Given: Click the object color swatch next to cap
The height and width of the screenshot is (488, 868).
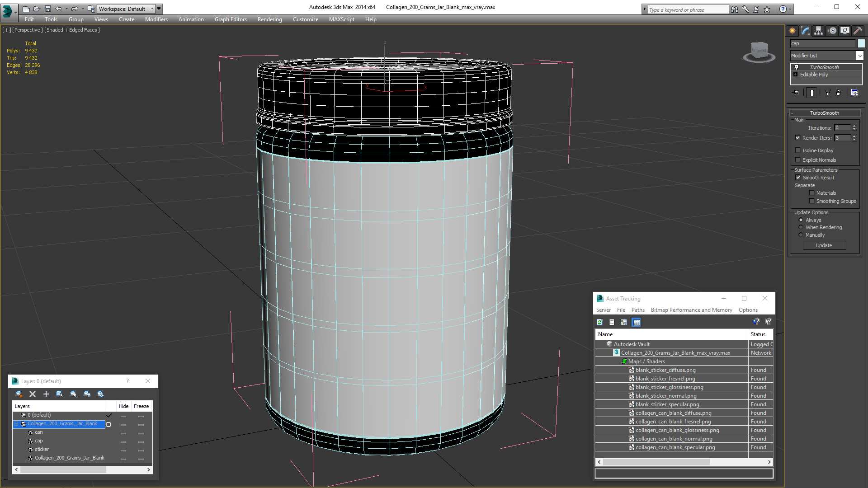Looking at the screenshot, I should pos(861,43).
